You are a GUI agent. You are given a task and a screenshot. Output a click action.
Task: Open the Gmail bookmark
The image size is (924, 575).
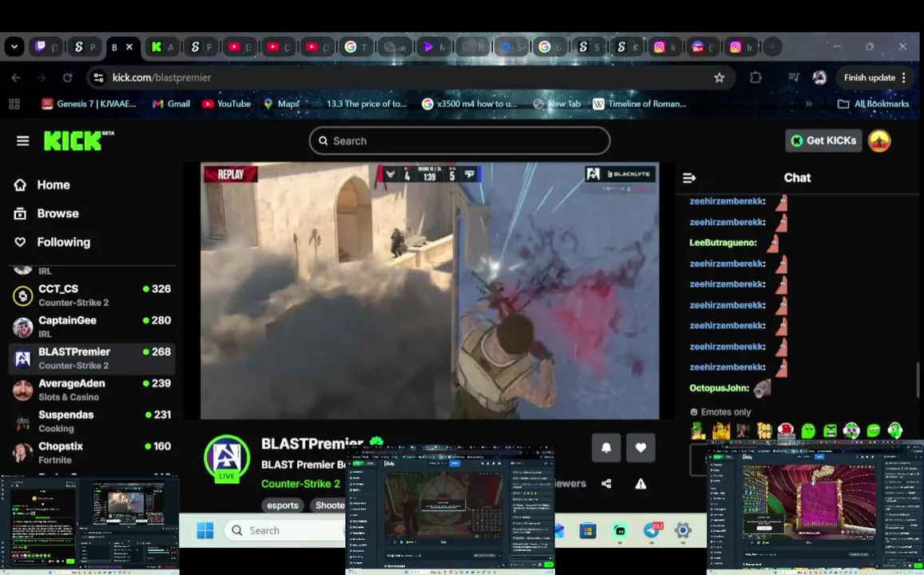[x=172, y=104]
